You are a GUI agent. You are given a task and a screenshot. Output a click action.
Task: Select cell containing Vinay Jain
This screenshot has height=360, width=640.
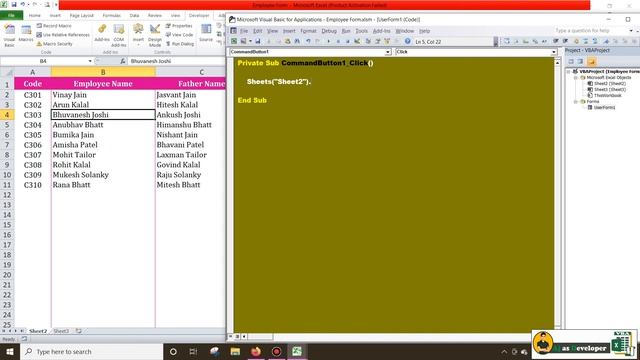click(x=103, y=95)
